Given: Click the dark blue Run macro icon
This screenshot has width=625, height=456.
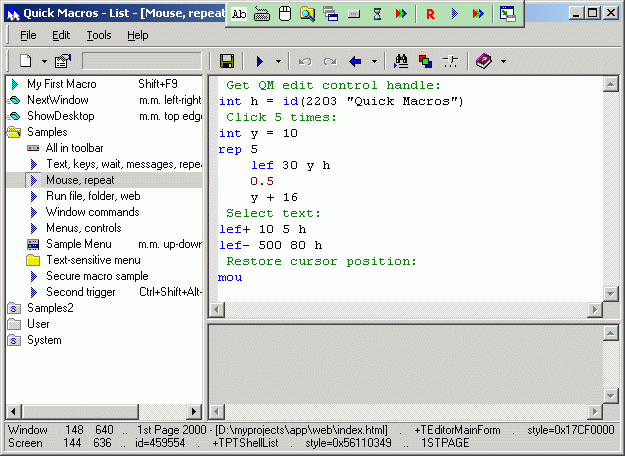Looking at the screenshot, I should point(260,61).
